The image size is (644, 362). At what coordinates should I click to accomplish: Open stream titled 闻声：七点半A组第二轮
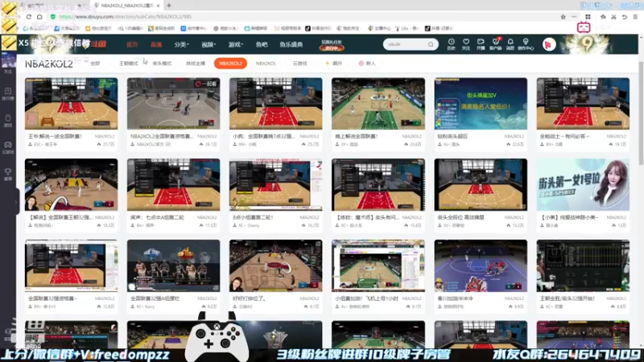157,217
